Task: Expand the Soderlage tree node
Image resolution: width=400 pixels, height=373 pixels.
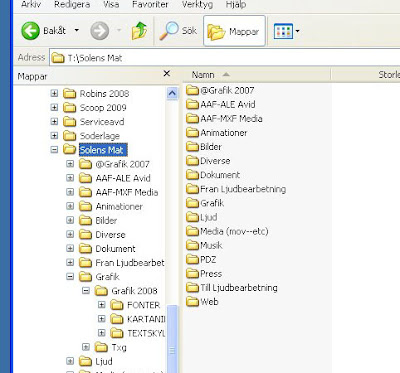Action: [54, 135]
